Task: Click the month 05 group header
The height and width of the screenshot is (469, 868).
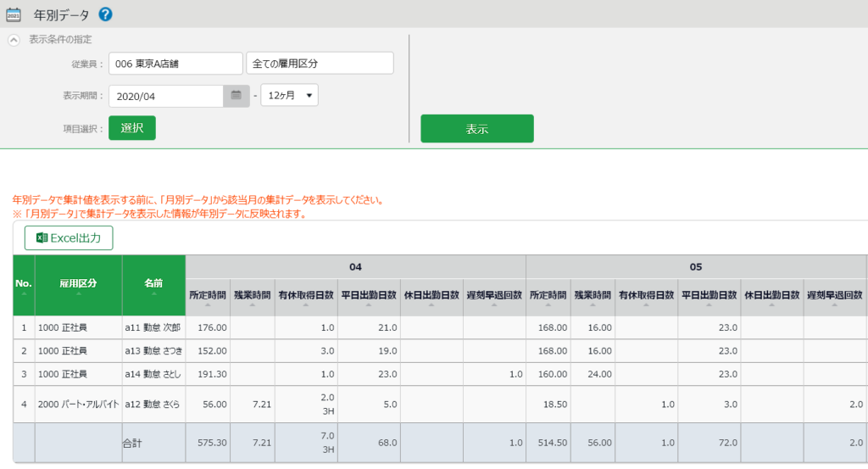Action: coord(695,266)
